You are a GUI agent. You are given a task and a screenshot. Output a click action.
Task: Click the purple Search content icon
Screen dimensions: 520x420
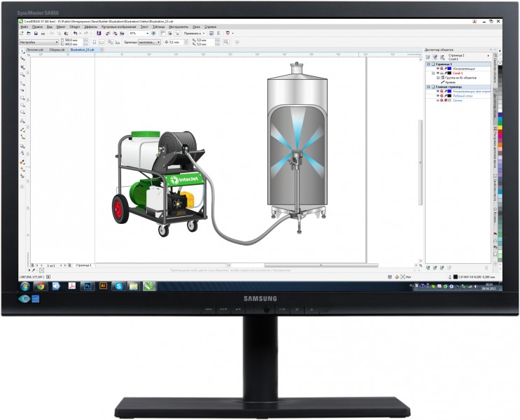99,33
